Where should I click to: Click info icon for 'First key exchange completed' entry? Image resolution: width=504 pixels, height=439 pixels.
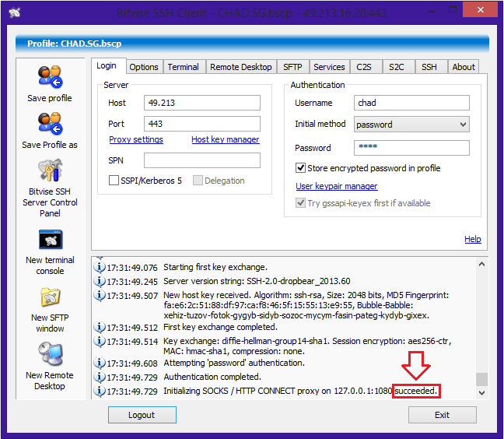100,328
